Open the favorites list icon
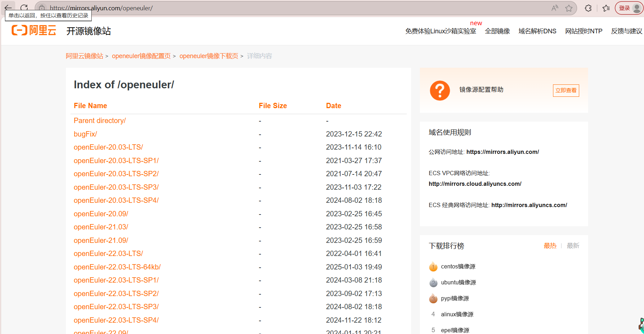Image resolution: width=644 pixels, height=334 pixels. coord(606,8)
